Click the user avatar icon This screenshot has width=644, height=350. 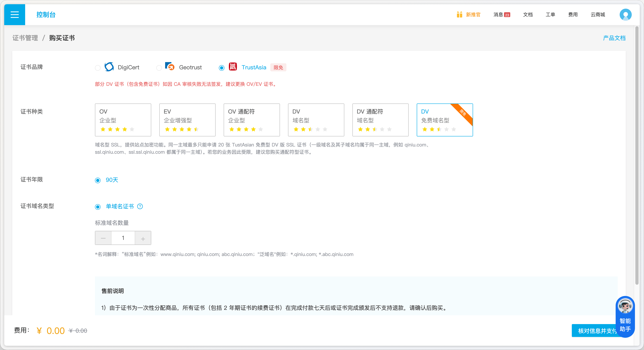click(x=625, y=14)
